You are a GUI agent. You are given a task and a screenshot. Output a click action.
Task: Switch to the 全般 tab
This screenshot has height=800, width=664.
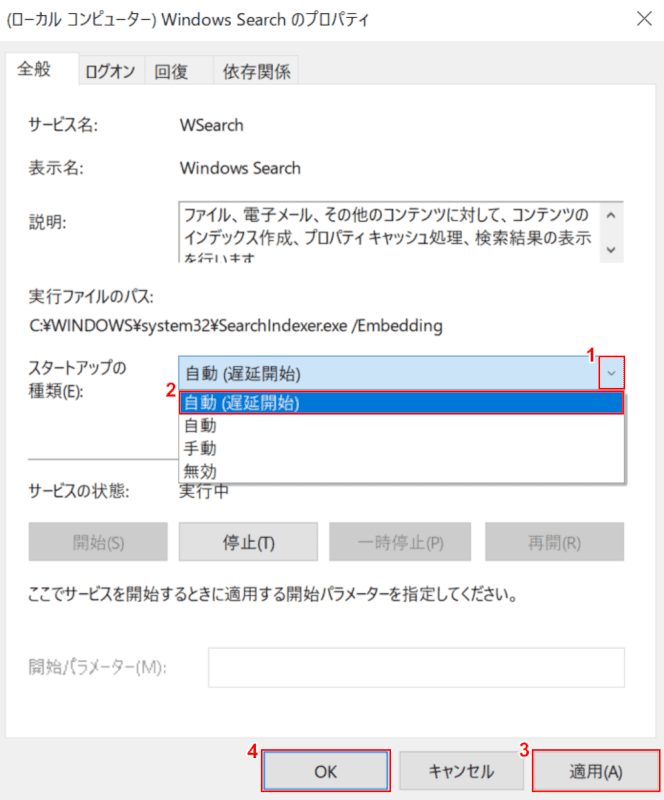point(42,68)
